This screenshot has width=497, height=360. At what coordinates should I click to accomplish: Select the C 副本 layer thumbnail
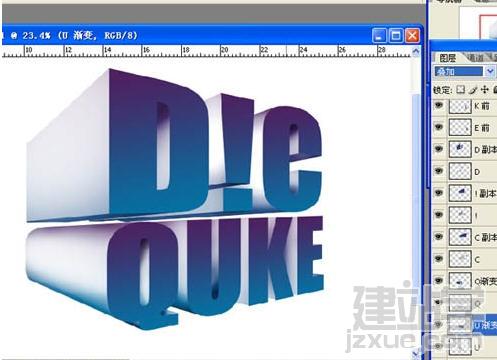(460, 237)
